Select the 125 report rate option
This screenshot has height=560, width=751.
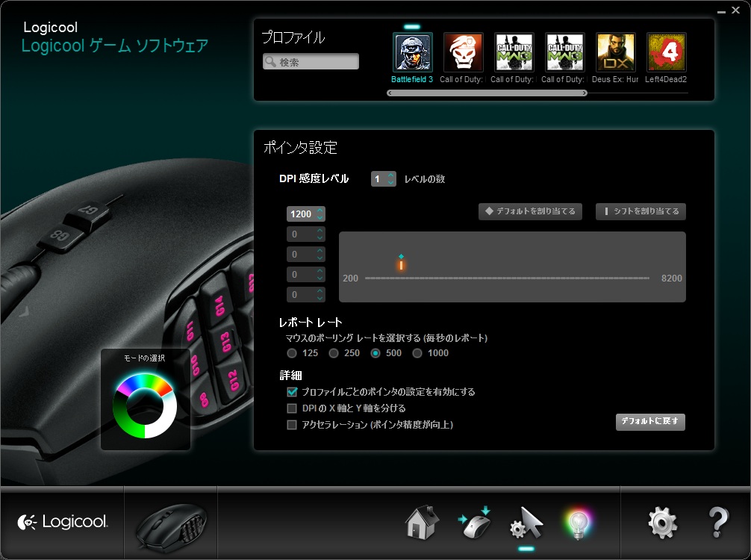tap(292, 353)
